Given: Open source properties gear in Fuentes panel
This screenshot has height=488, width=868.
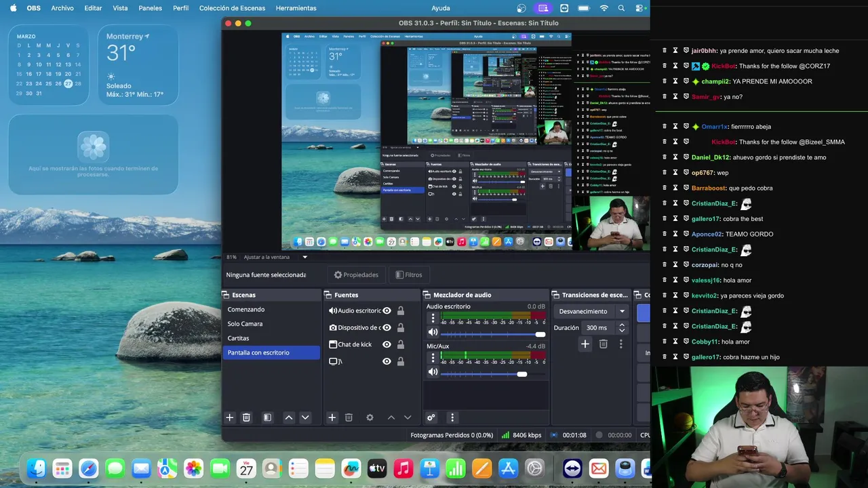Looking at the screenshot, I should (x=370, y=418).
